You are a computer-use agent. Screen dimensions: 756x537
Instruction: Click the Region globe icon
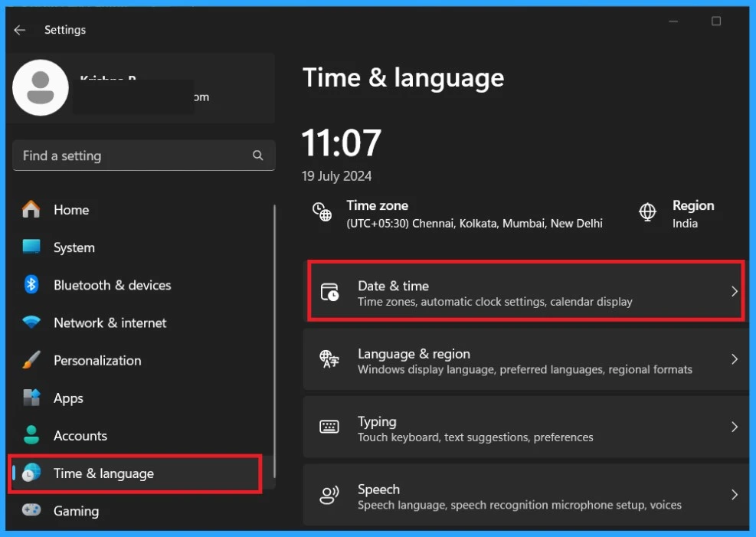coord(647,212)
